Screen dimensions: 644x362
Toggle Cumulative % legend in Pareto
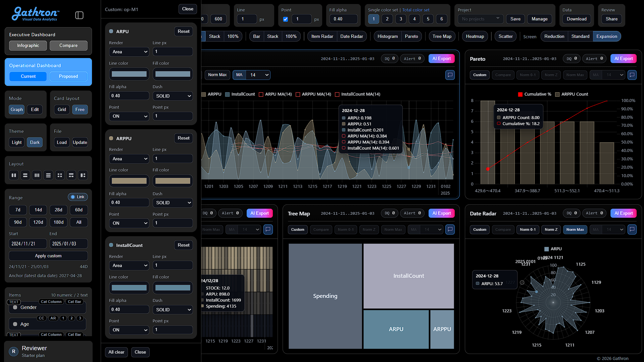(x=535, y=94)
